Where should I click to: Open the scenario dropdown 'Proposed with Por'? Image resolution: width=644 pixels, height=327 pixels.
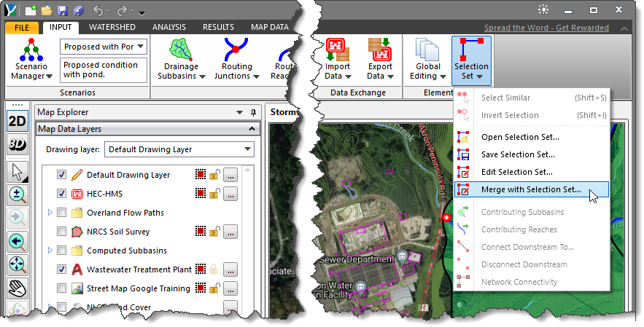tap(104, 47)
